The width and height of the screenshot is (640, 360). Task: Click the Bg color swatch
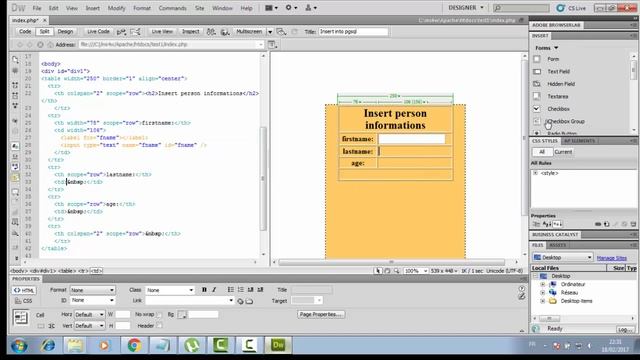pos(182,315)
